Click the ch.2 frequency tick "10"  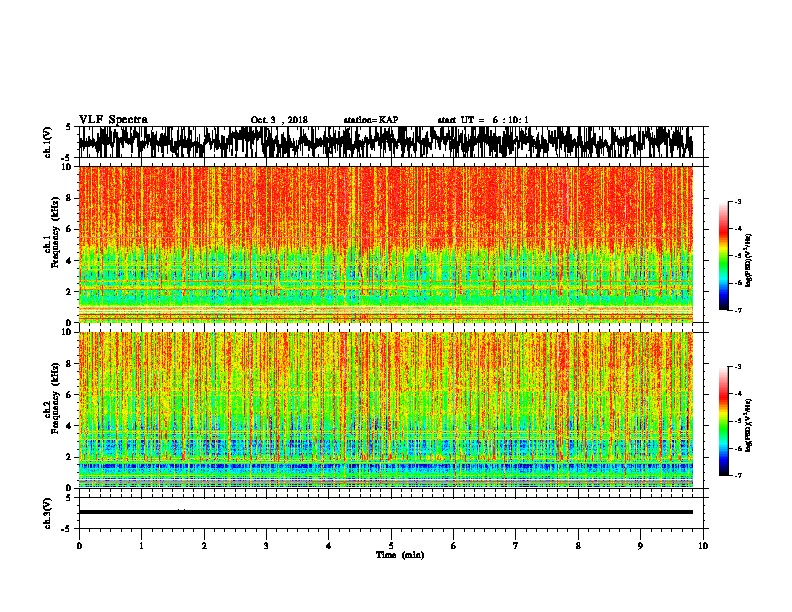tap(68, 332)
